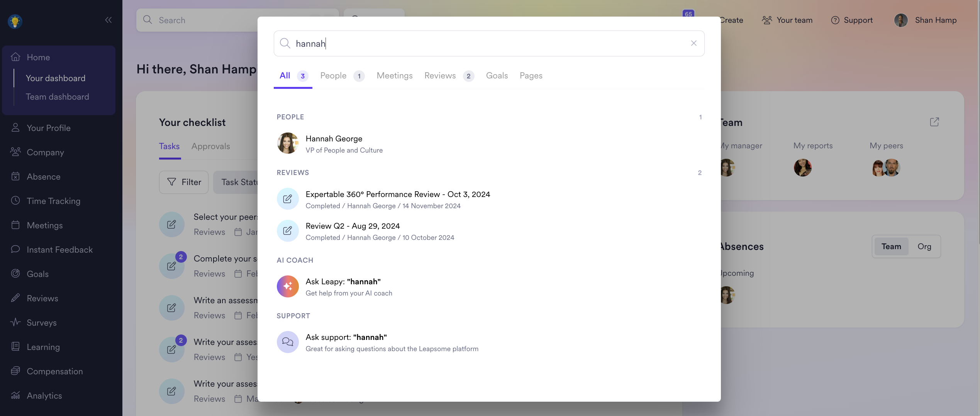Click the Ask Leapy AI coach icon
This screenshot has height=416, width=980.
point(288,286)
